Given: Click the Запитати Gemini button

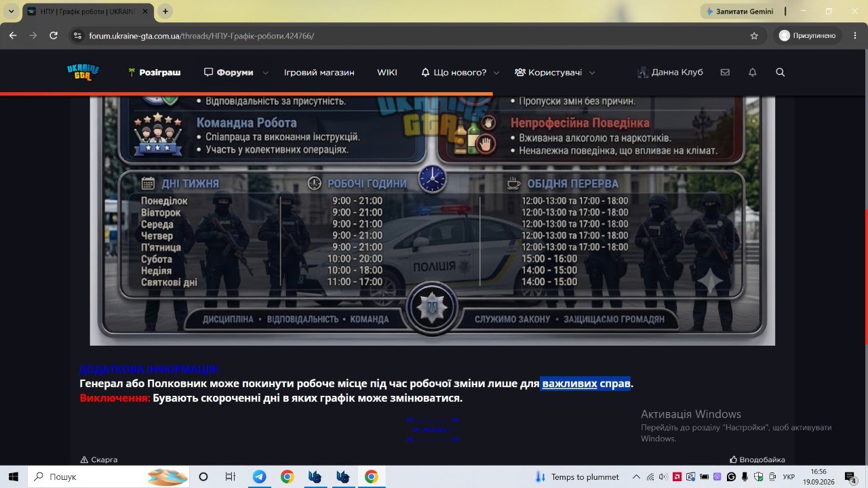Looking at the screenshot, I should [x=739, y=12].
